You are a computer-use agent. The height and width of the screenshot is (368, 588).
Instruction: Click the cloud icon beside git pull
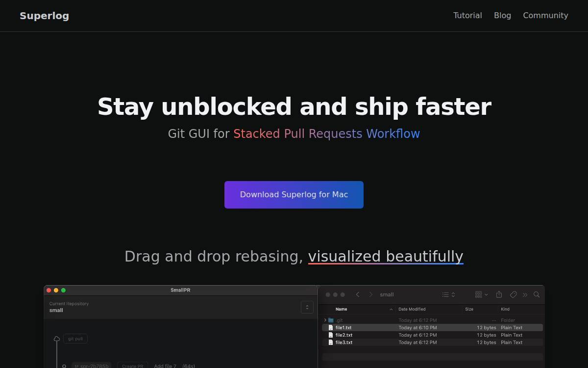point(57,339)
